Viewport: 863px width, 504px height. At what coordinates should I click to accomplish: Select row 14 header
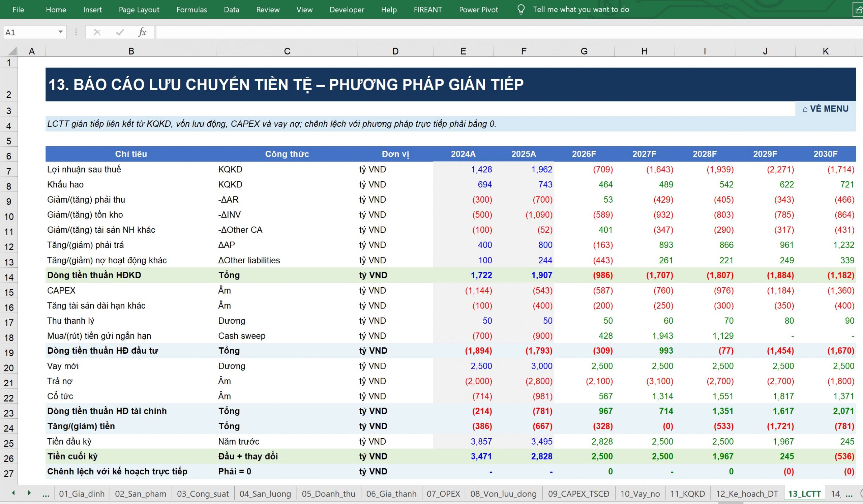pos(9,277)
